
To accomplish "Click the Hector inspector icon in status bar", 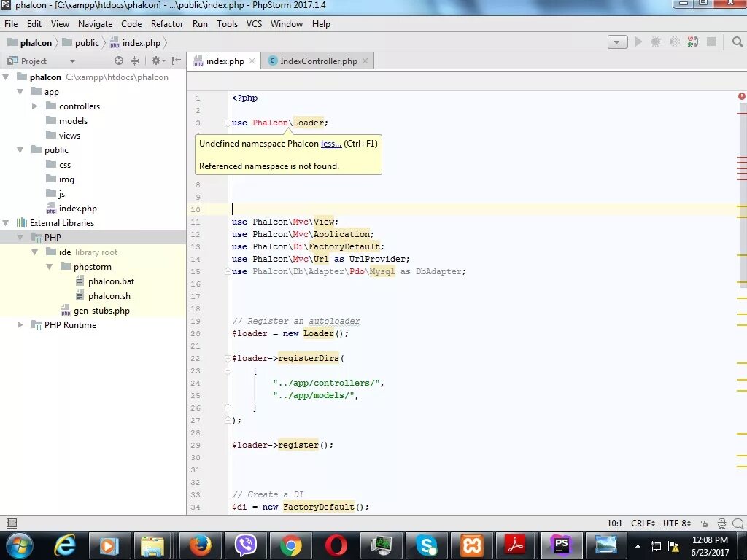I will (x=721, y=524).
